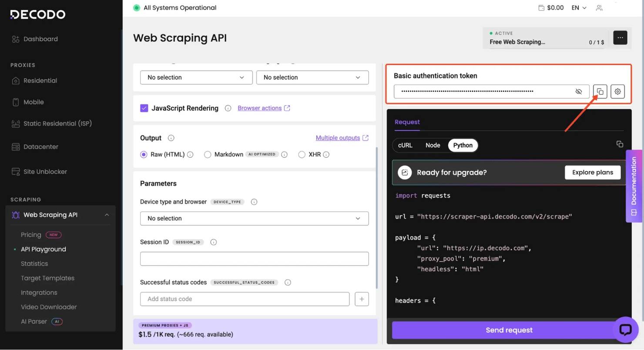This screenshot has height=350, width=644.
Task: Select the Request tab
Action: 407,122
